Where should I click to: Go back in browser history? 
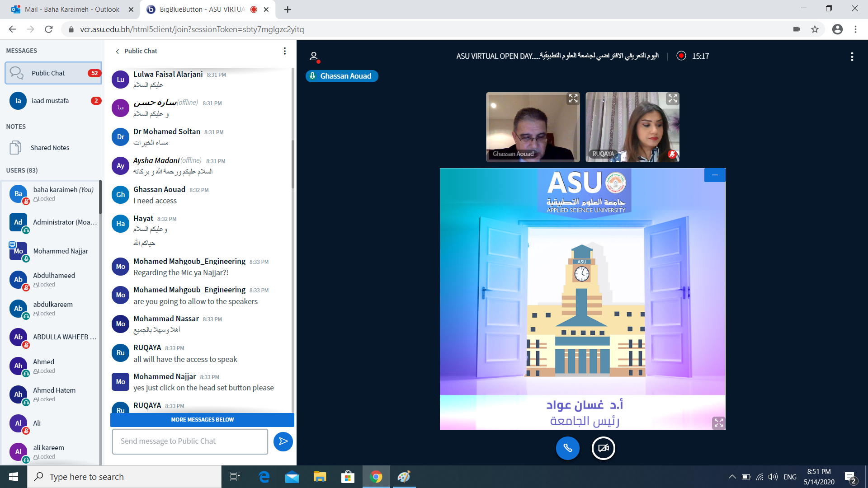click(x=12, y=29)
